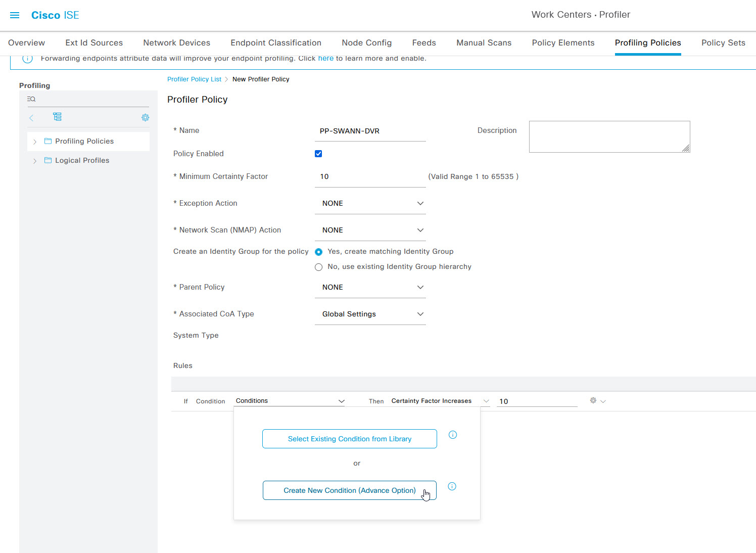
Task: Switch to the Policy Elements tab
Action: tap(563, 43)
